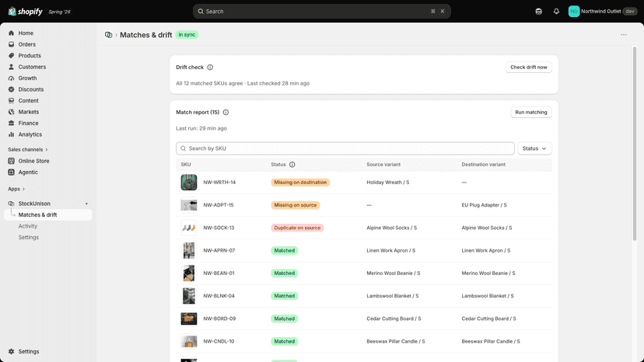644x362 pixels.
Task: Expand the Apps section chevron
Action: pos(23,190)
